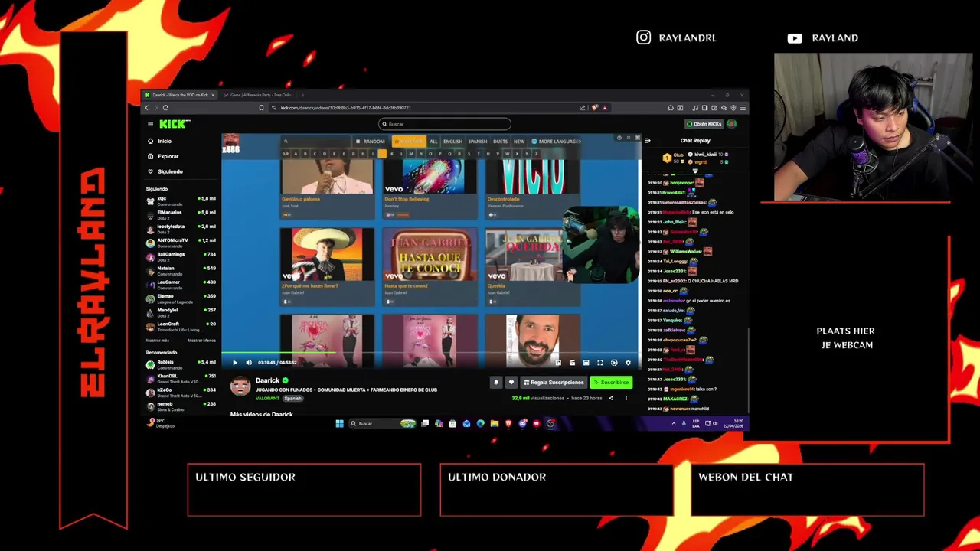Select the ENGLISH language filter
The width and height of the screenshot is (980, 551).
click(452, 142)
